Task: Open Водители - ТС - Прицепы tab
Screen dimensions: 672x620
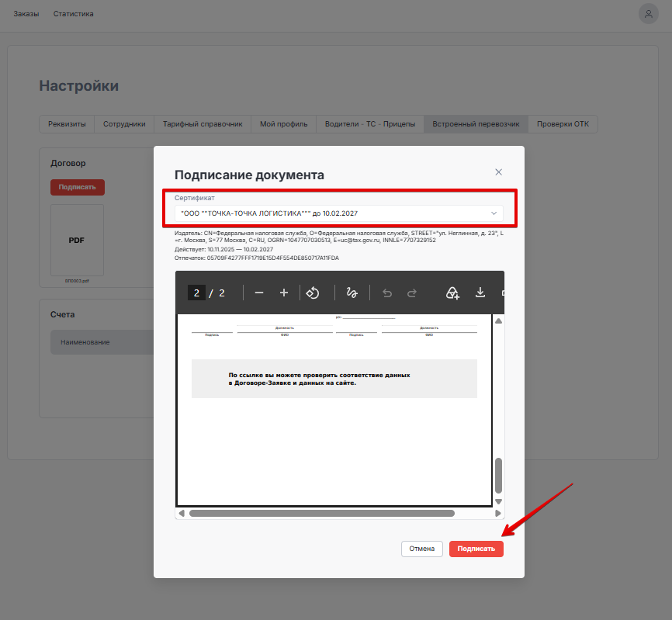Action: click(370, 124)
